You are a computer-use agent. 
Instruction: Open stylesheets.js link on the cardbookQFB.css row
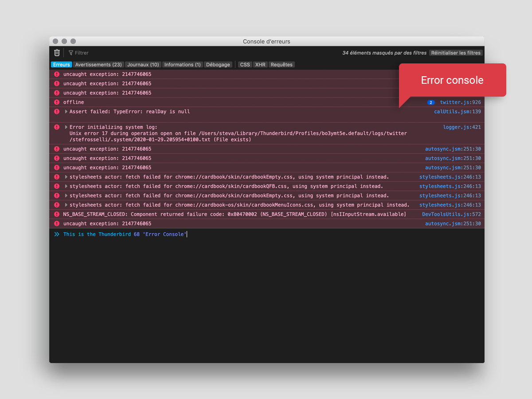pyautogui.click(x=450, y=186)
